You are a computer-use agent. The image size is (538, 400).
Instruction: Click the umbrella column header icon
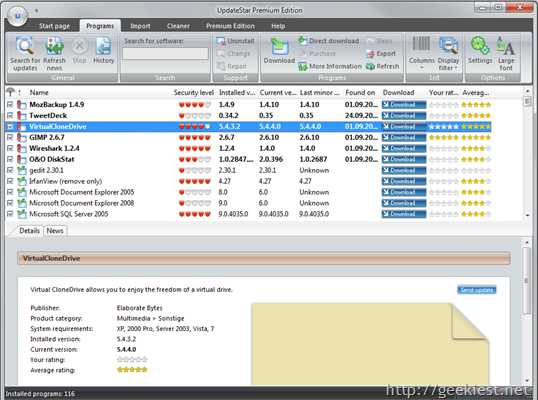pos(11,92)
